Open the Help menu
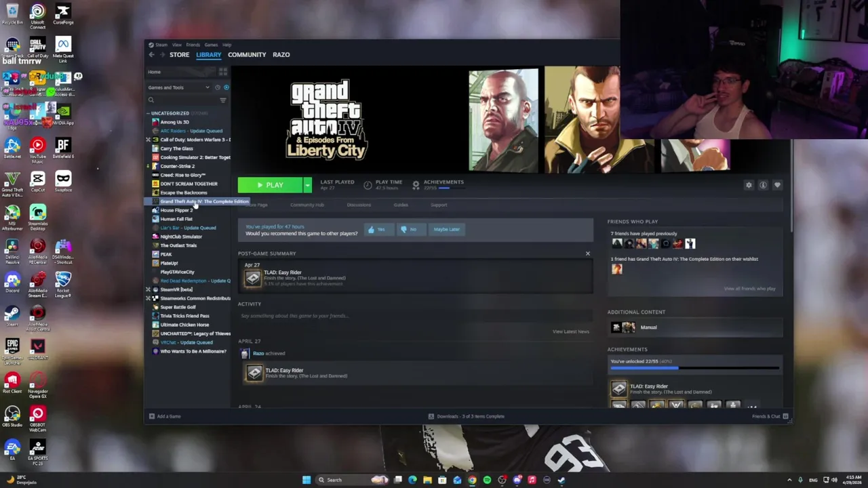Image resolution: width=868 pixels, height=488 pixels. pos(227,45)
